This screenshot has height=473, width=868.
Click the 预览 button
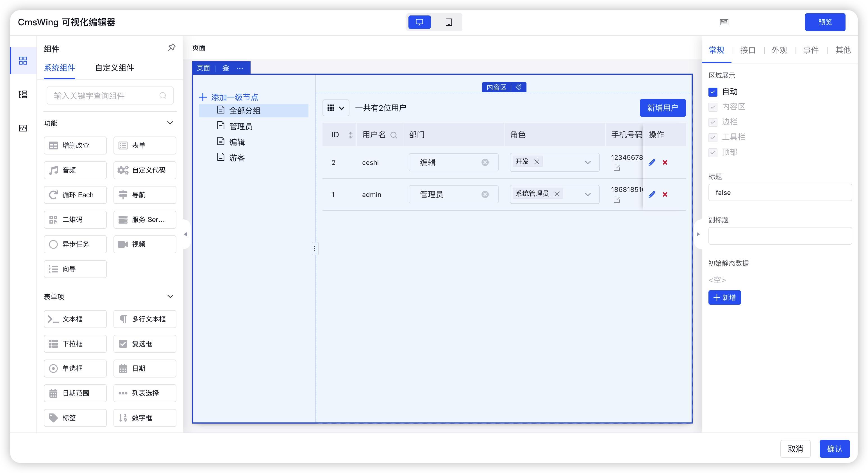click(x=825, y=22)
